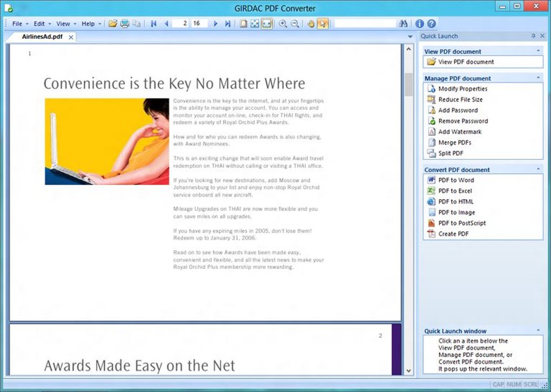Select the AirlinesAd.pdf tab
551x392 pixels.
coord(42,37)
